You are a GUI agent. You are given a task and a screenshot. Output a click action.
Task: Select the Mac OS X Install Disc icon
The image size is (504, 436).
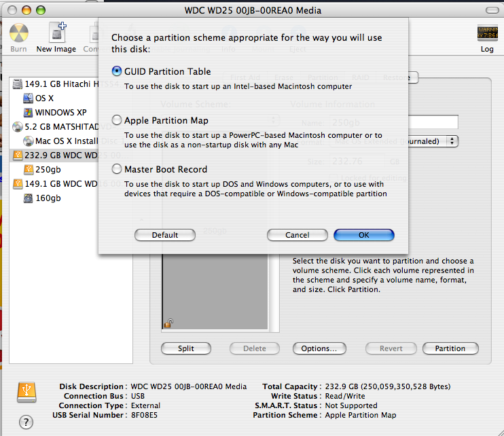tap(29, 141)
